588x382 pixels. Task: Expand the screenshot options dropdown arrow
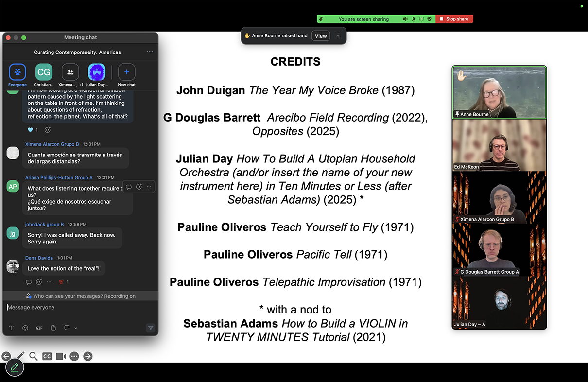click(x=76, y=328)
